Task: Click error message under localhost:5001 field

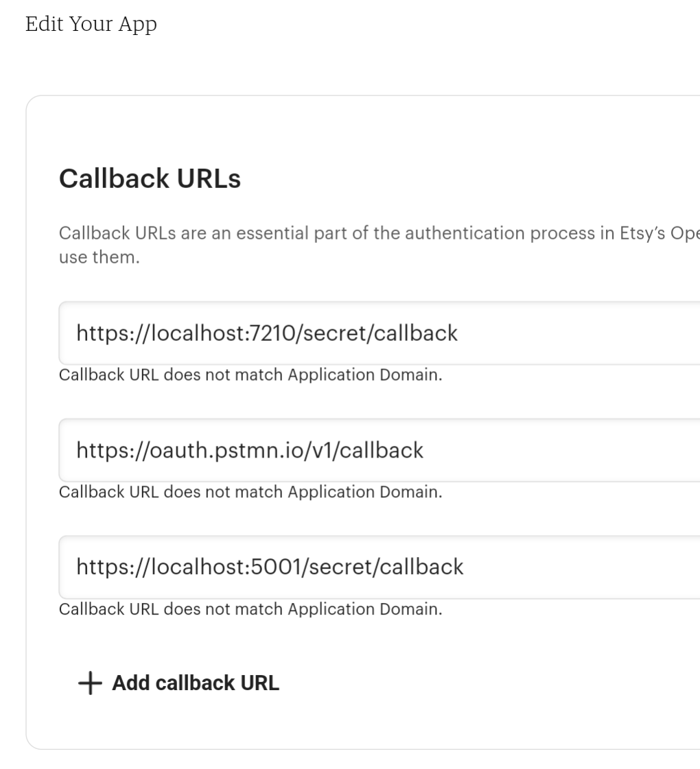Action: click(x=250, y=608)
